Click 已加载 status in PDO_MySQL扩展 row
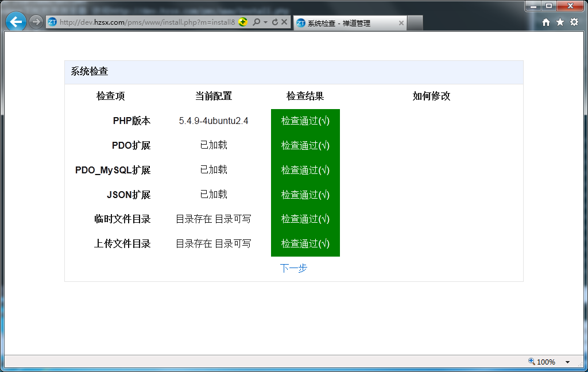The height and width of the screenshot is (372, 588). pos(214,170)
